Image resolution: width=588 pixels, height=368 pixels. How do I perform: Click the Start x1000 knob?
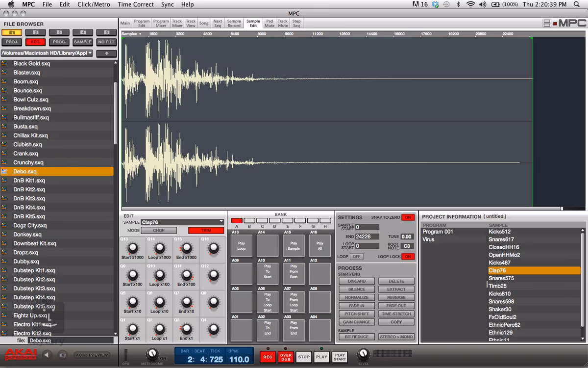pos(133,249)
